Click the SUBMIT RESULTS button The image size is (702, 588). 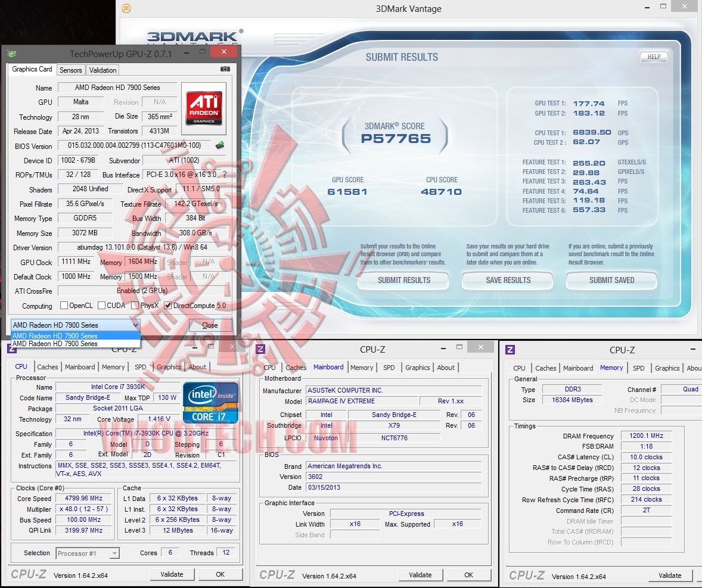click(x=404, y=280)
